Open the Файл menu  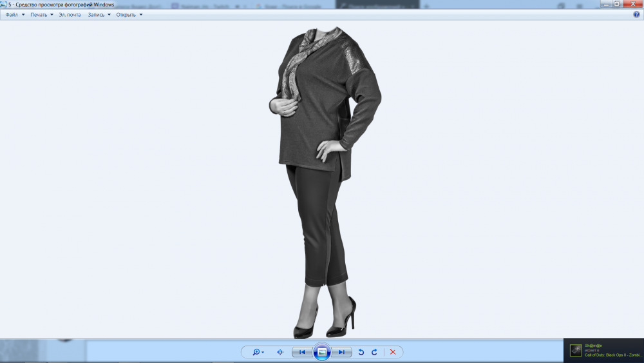(12, 15)
